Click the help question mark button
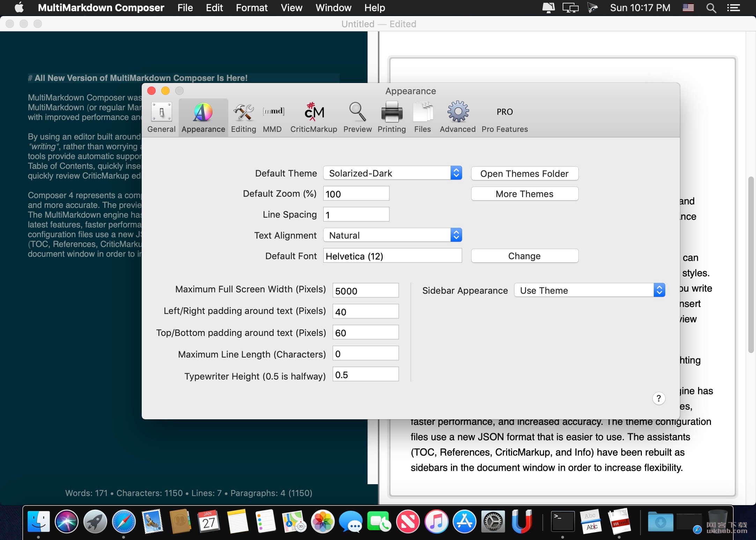 [x=659, y=398]
